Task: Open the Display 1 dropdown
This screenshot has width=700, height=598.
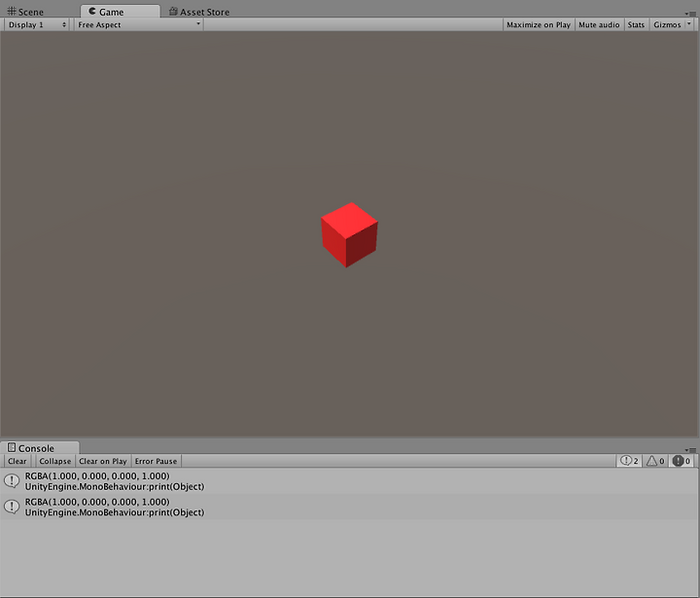Action: [x=37, y=25]
